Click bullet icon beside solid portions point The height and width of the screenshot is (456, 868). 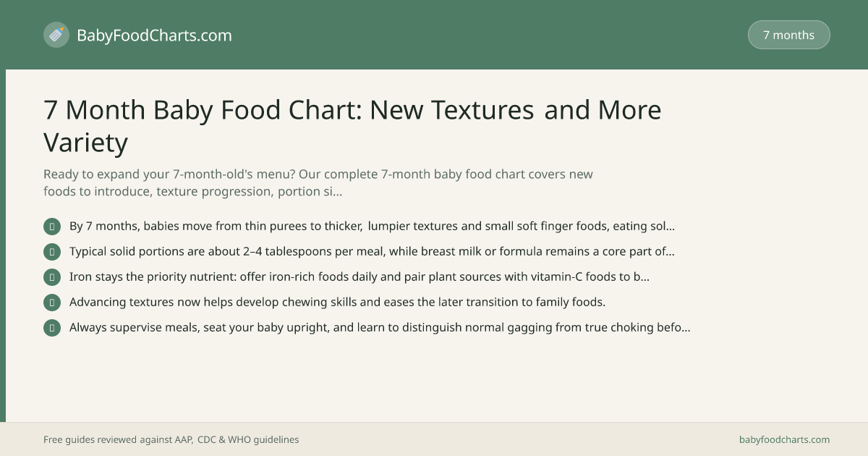point(52,252)
